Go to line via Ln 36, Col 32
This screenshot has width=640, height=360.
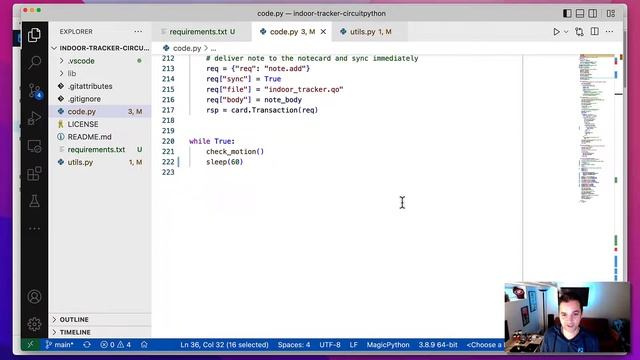click(224, 345)
